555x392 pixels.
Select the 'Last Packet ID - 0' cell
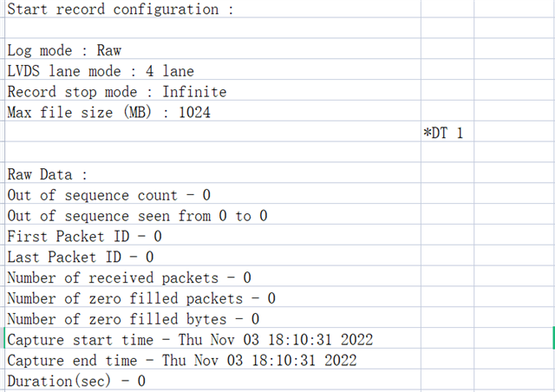coord(81,257)
